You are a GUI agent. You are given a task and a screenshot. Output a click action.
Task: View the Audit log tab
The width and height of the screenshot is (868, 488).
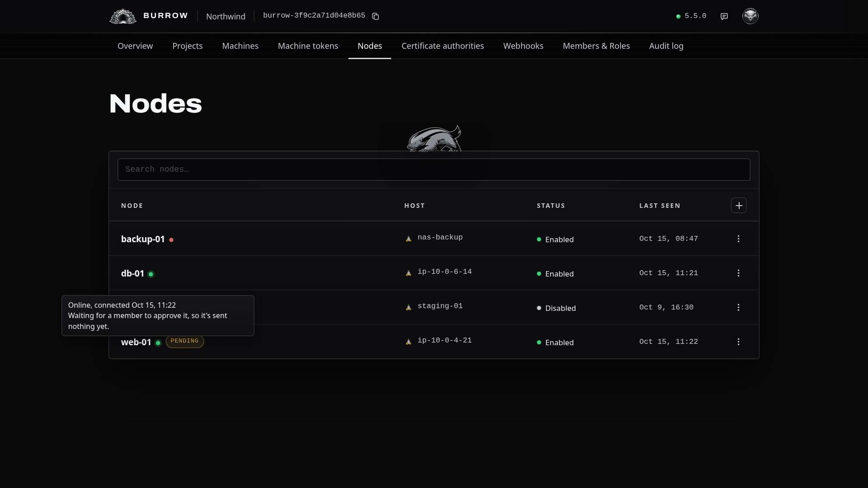(666, 46)
